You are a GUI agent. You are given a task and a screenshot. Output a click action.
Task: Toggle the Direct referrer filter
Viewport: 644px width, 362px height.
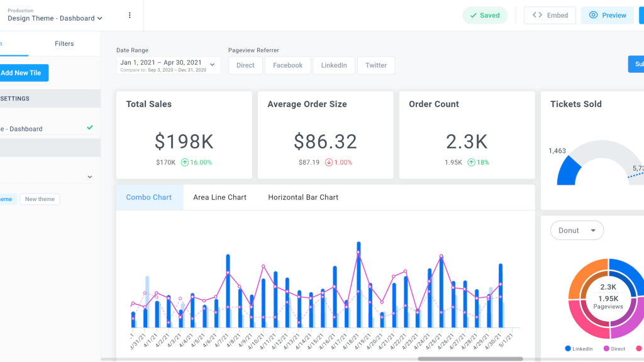(x=245, y=65)
